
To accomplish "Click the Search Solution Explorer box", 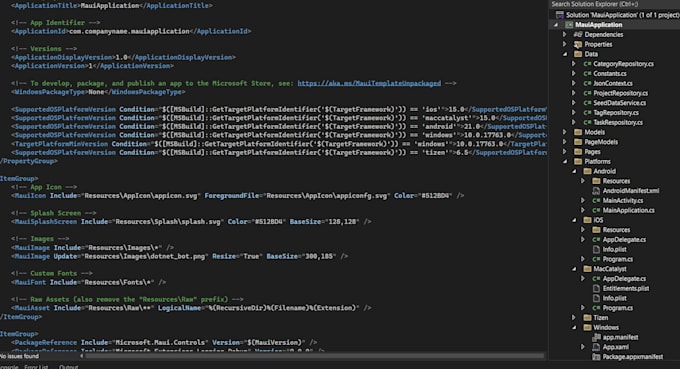I will (x=614, y=4).
